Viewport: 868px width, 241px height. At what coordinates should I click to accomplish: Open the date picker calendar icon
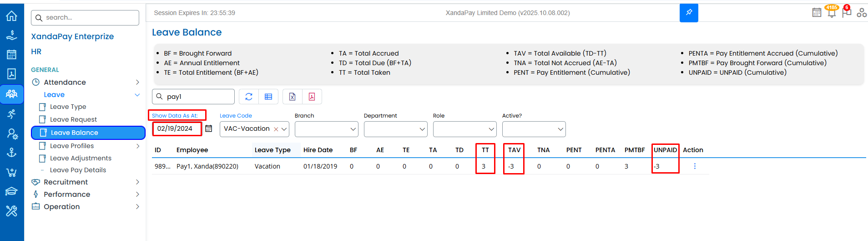click(x=208, y=129)
